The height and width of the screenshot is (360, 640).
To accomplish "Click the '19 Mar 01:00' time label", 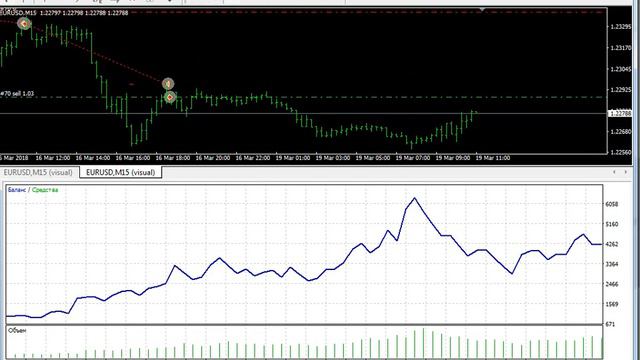I will coord(293,158).
